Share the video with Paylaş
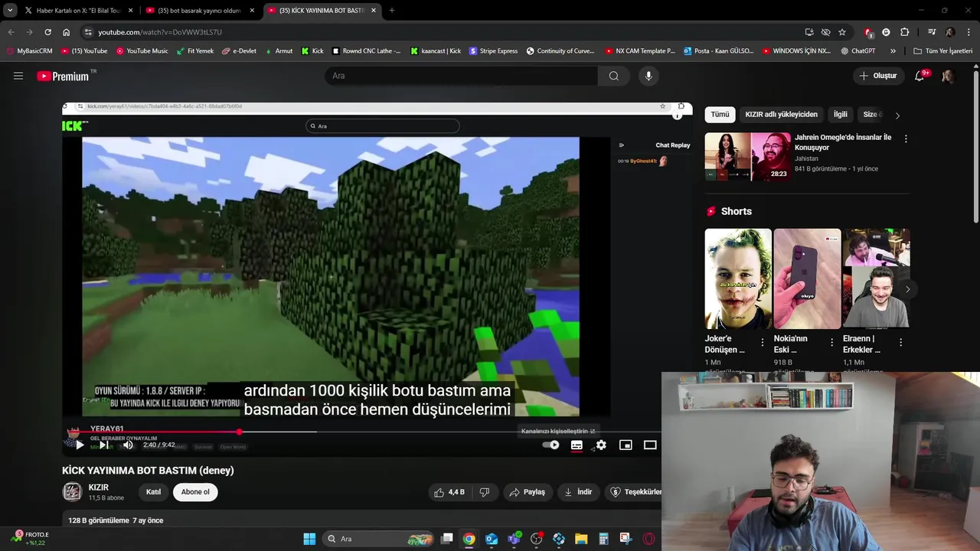The image size is (980, 551). [x=528, y=492]
